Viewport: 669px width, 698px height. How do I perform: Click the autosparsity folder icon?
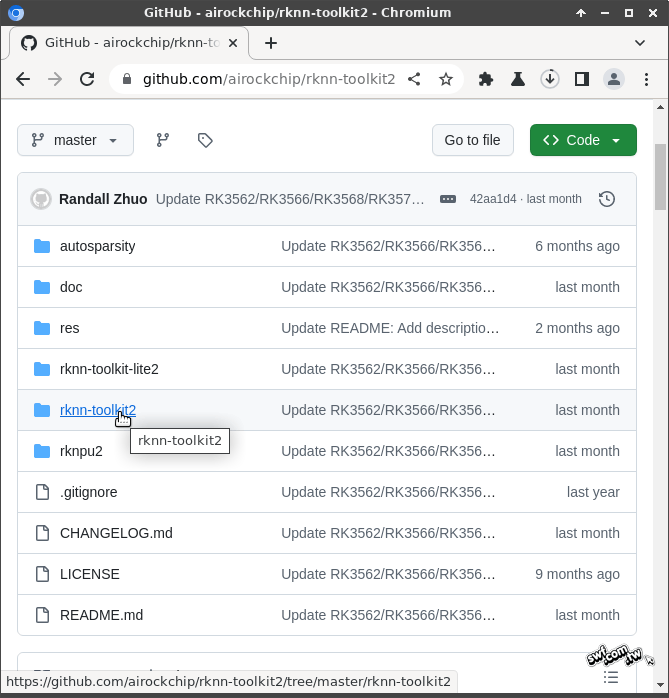pos(42,246)
